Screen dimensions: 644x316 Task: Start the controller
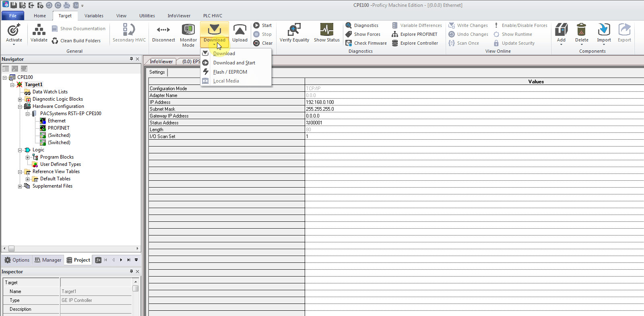coord(263,25)
